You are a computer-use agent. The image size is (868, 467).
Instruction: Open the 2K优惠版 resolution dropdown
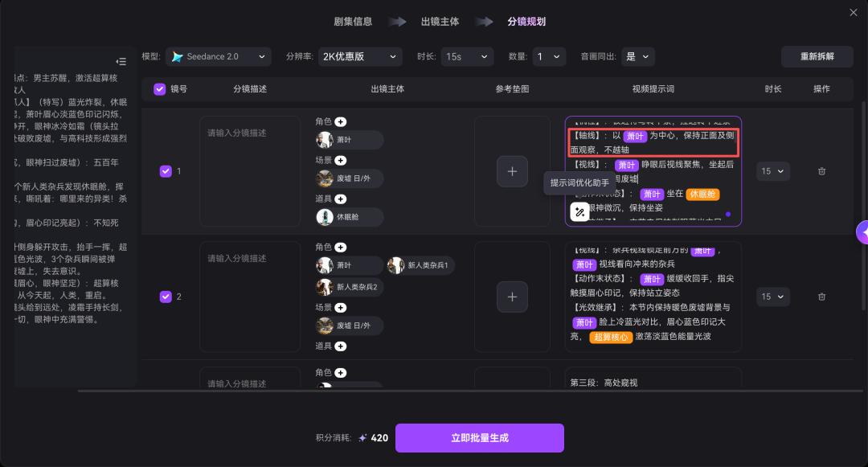pos(360,56)
